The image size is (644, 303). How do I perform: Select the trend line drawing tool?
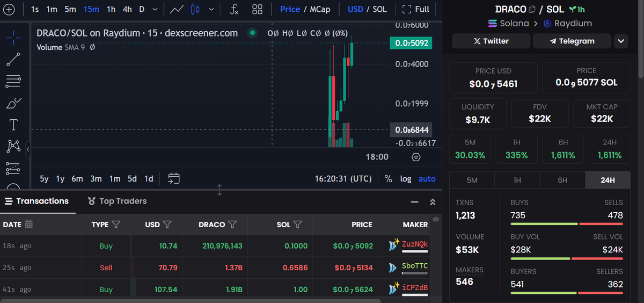(x=13, y=59)
